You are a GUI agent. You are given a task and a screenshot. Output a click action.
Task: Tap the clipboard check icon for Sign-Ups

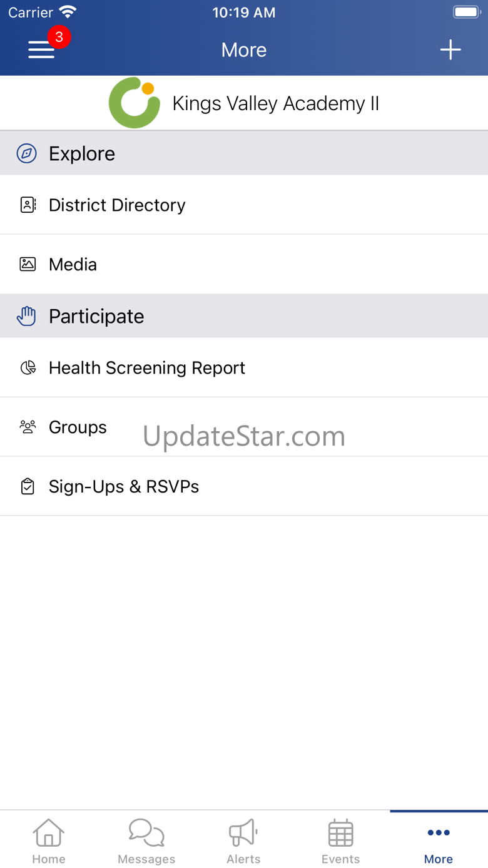[x=28, y=486]
